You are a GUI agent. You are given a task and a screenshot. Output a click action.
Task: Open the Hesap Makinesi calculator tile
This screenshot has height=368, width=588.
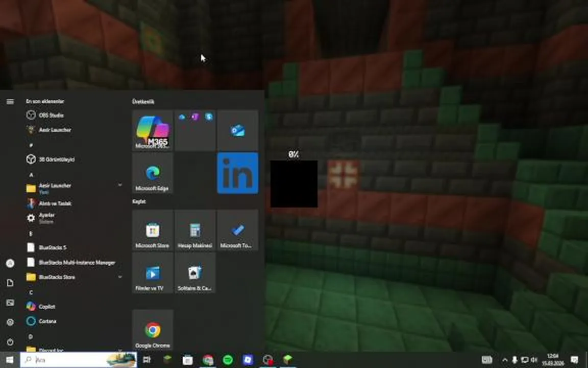pos(195,230)
